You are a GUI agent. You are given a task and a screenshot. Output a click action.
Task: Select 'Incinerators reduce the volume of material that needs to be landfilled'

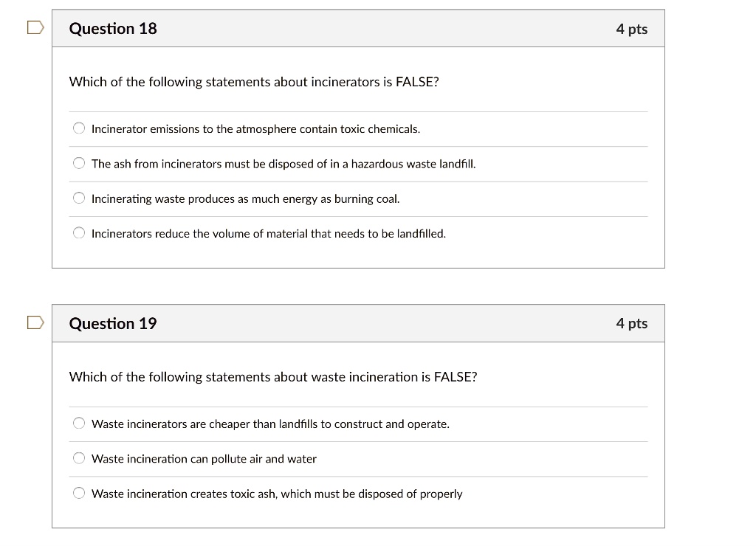78,232
